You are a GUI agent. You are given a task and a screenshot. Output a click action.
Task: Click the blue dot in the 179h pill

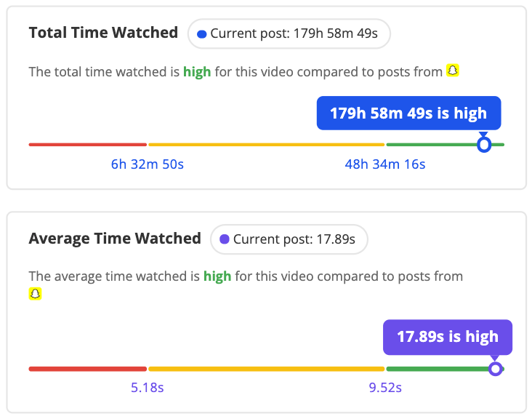click(202, 33)
